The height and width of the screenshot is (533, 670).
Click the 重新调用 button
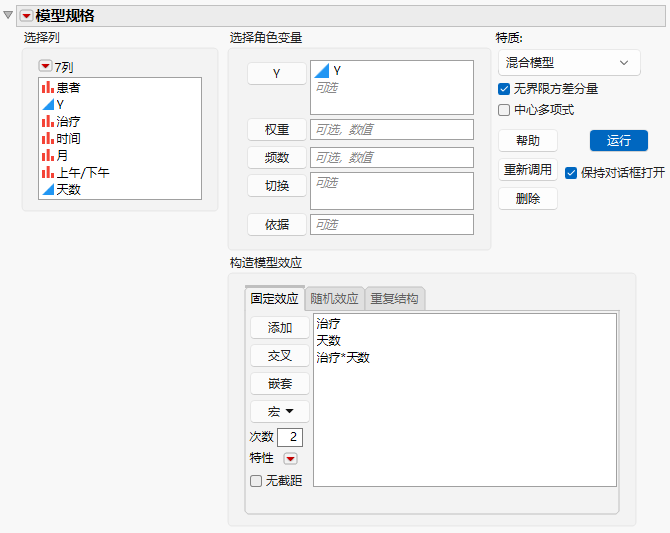528,170
